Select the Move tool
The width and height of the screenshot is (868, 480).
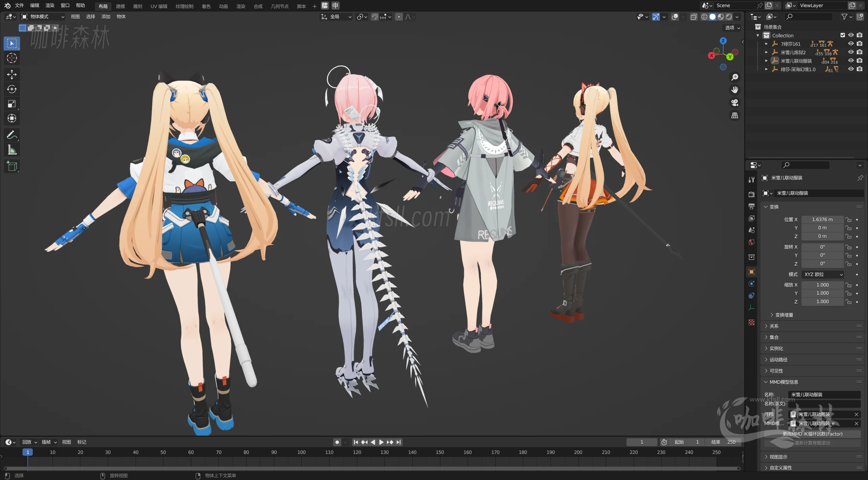[x=12, y=75]
